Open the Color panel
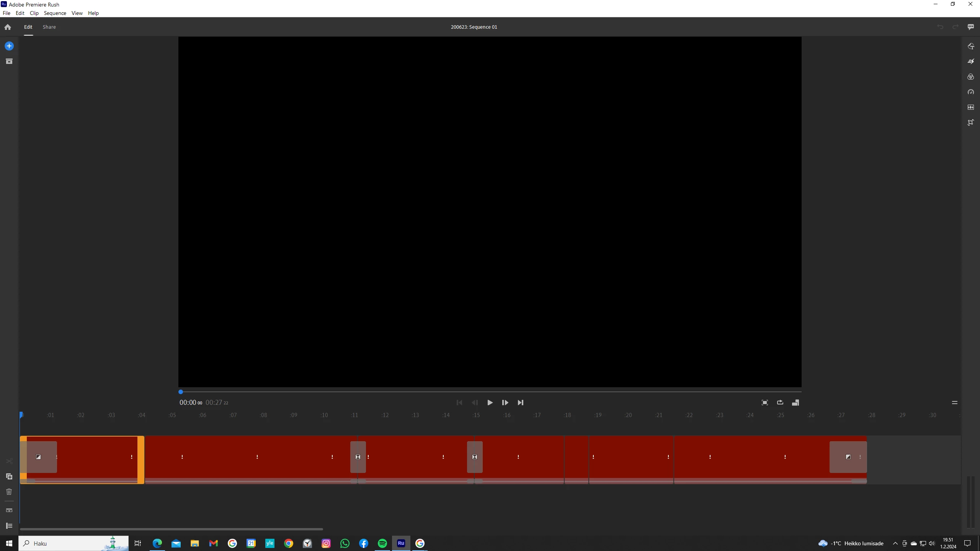Viewport: 980px width, 551px height. click(971, 77)
